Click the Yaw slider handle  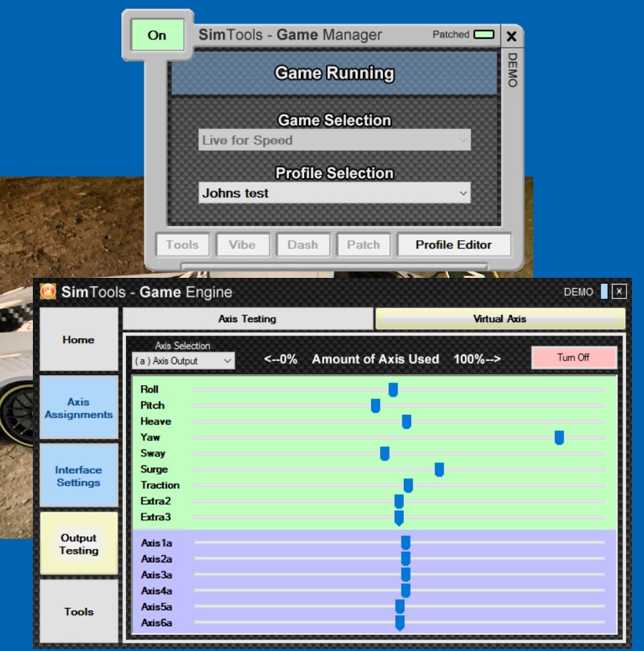[x=559, y=438]
